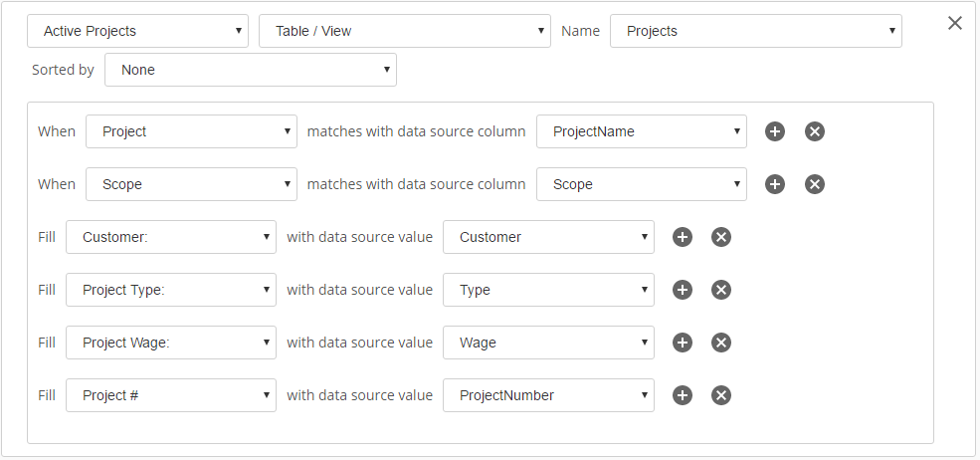Open the Table / View type dropdown
The width and height of the screenshot is (980, 460).
[x=404, y=31]
